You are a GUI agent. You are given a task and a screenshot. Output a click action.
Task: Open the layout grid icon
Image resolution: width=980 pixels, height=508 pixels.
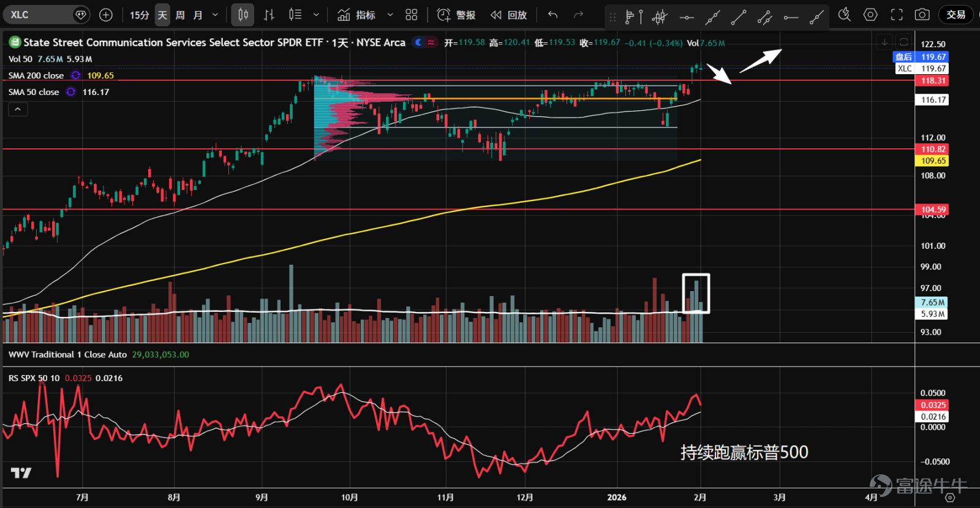coord(412,15)
